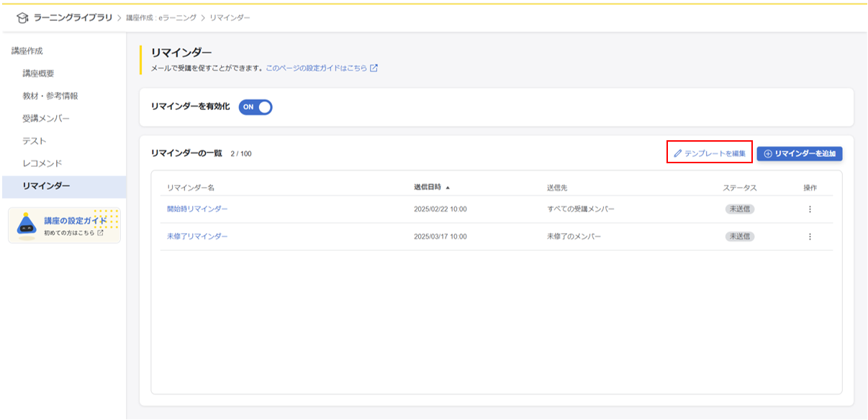Click 未修了のメンバー cell
The width and height of the screenshot is (868, 420).
click(x=574, y=237)
